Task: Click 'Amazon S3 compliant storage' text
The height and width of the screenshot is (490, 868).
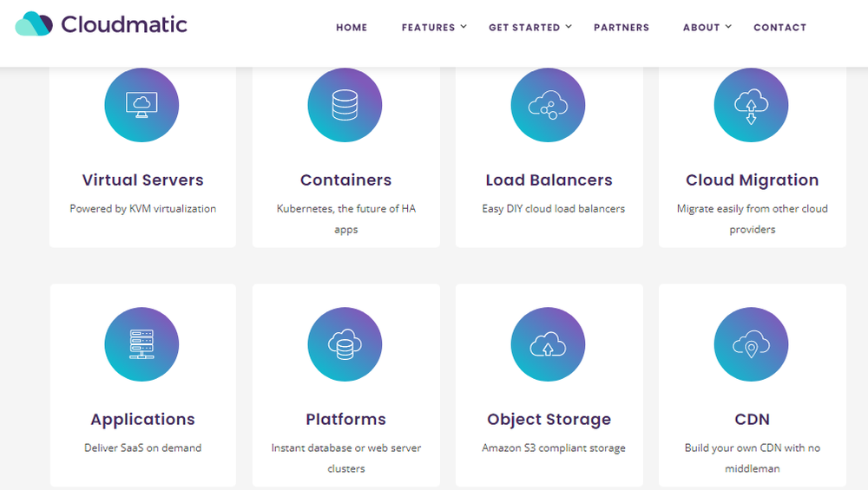Action: [x=554, y=448]
